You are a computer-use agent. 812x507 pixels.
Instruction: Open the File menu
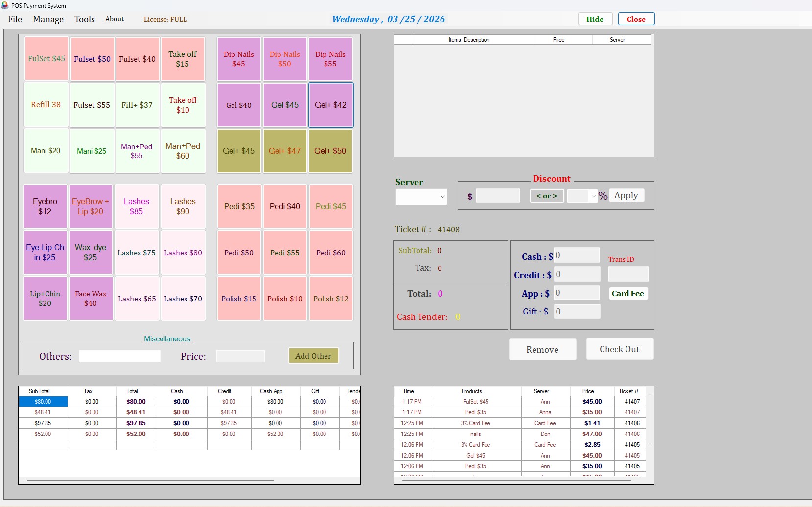point(15,19)
